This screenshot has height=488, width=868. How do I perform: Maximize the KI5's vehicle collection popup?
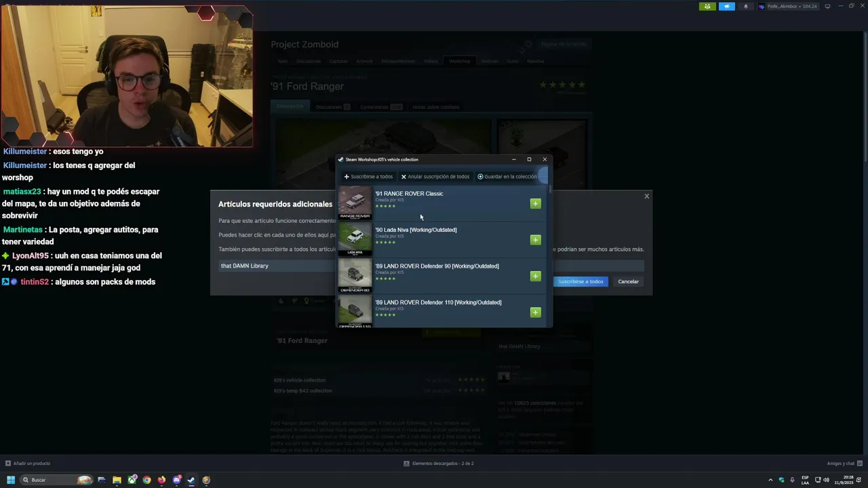pos(529,159)
